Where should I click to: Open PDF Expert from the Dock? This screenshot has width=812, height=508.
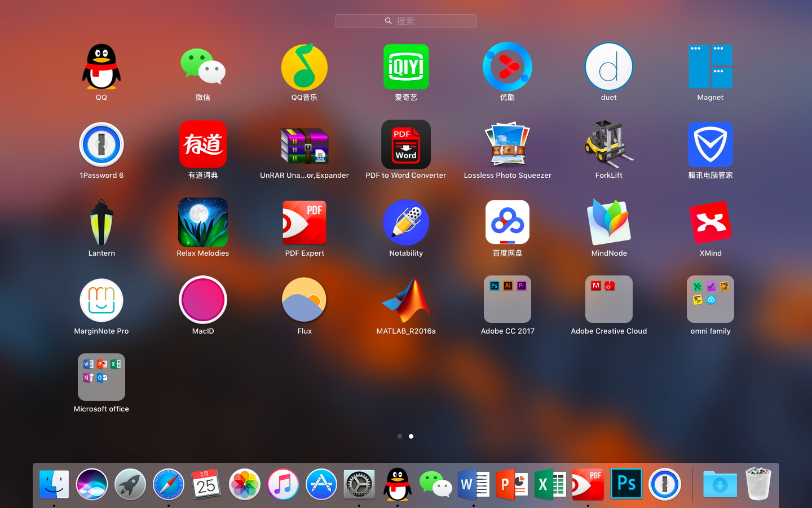[x=588, y=484]
